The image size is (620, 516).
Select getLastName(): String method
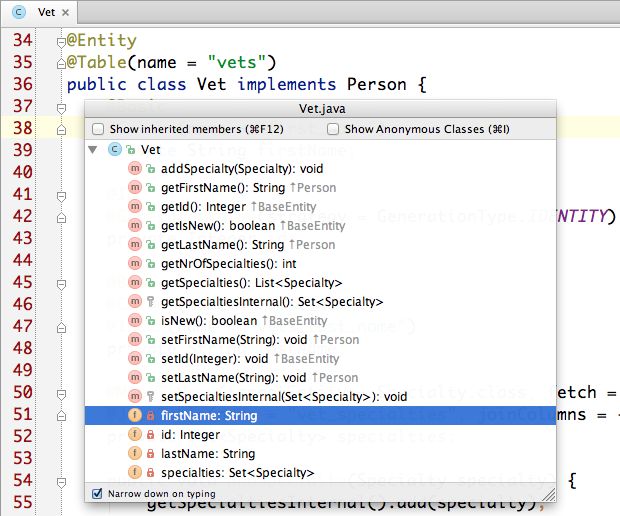click(320, 245)
